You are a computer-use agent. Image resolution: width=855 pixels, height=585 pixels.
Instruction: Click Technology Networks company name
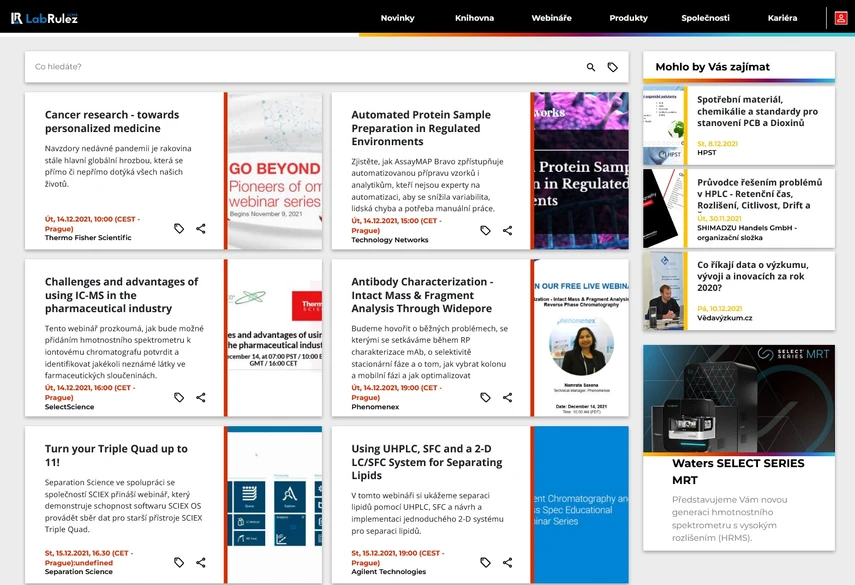389,240
